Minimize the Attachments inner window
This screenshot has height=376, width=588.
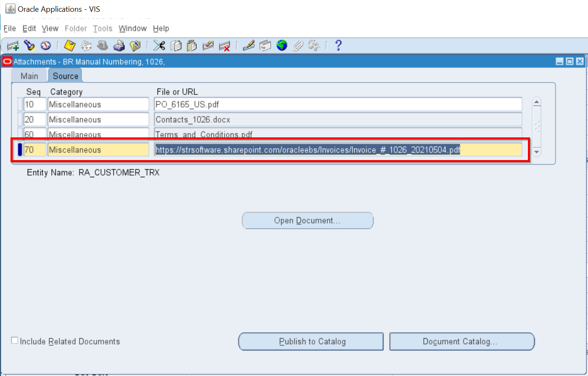(x=559, y=62)
